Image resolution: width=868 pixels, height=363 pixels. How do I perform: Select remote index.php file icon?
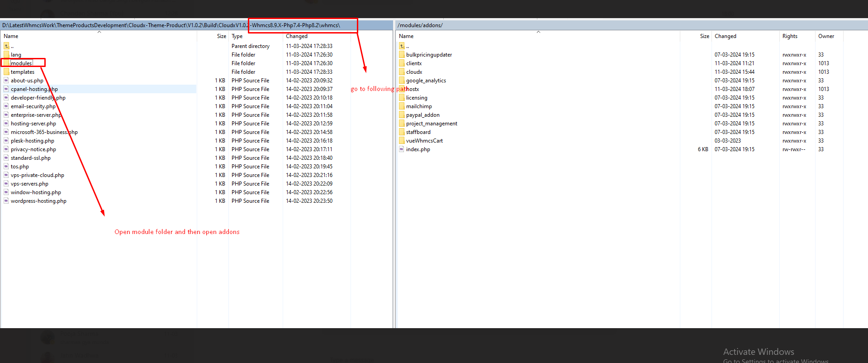pos(402,149)
